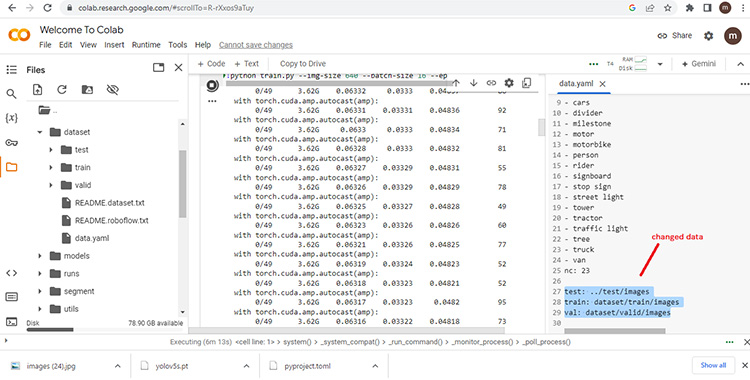
Task: Click the Cannot save changes link
Action: pyautogui.click(x=256, y=45)
